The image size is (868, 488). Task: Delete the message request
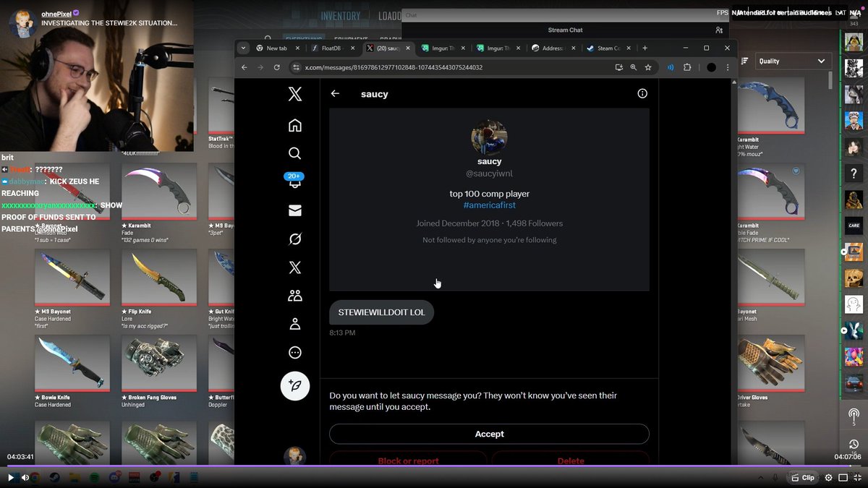[x=571, y=460]
